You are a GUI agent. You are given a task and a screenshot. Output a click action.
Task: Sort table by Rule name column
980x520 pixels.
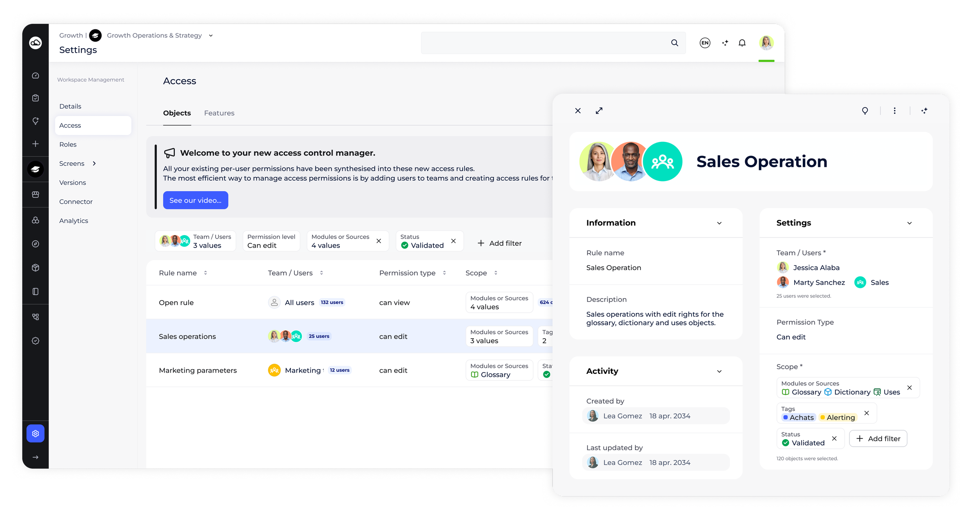click(x=205, y=273)
